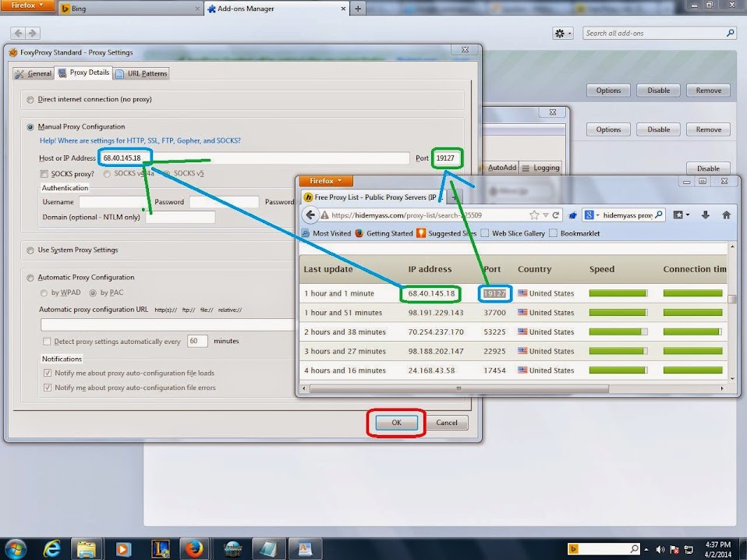Open the URL history dropdown arrow
Screen dimensions: 747x560
click(x=546, y=215)
